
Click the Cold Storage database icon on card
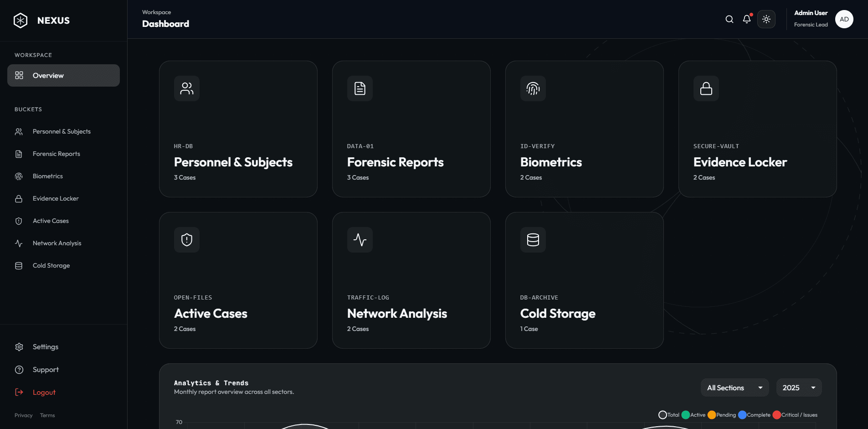[533, 240]
